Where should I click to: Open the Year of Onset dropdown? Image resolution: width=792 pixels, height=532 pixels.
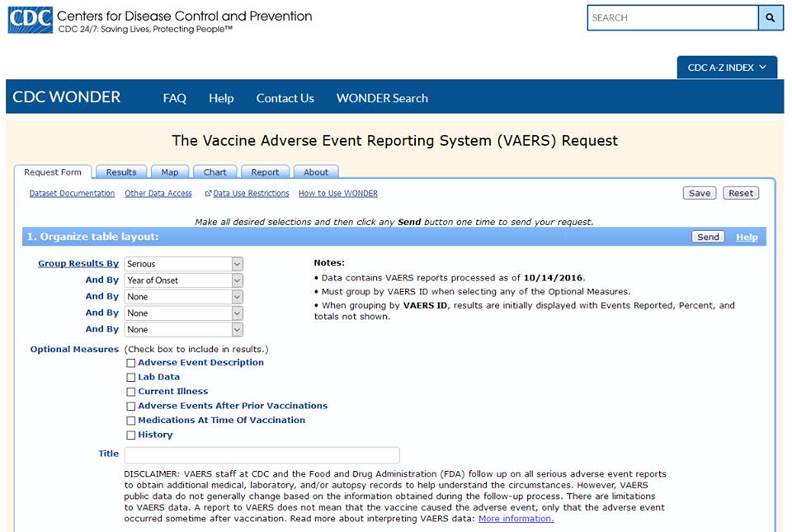click(184, 280)
